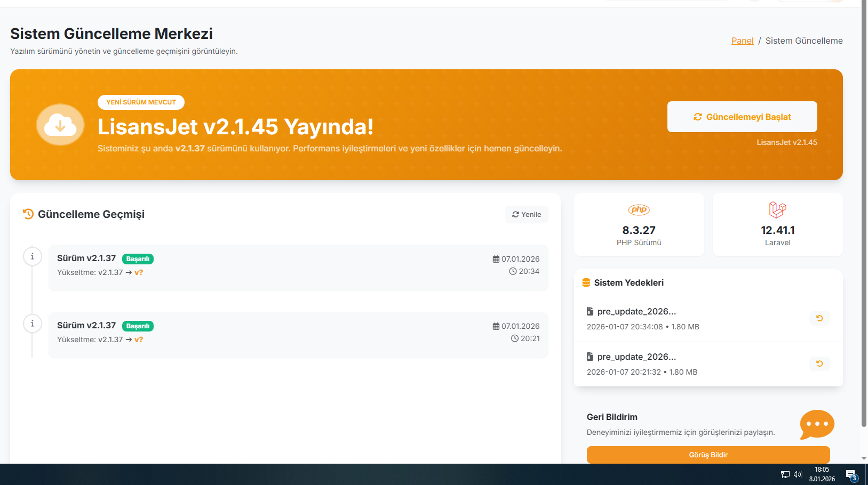Click the Laravel version value 12.41.1
This screenshot has width=868, height=485.
(778, 230)
